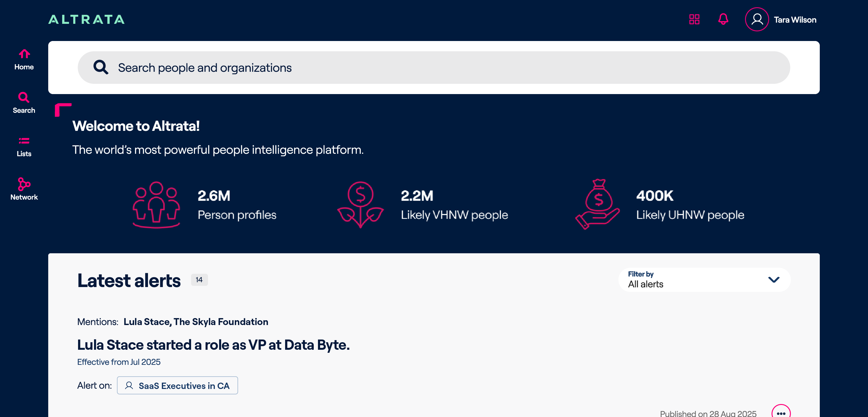
Task: Click the user profile avatar icon
Action: point(757,19)
